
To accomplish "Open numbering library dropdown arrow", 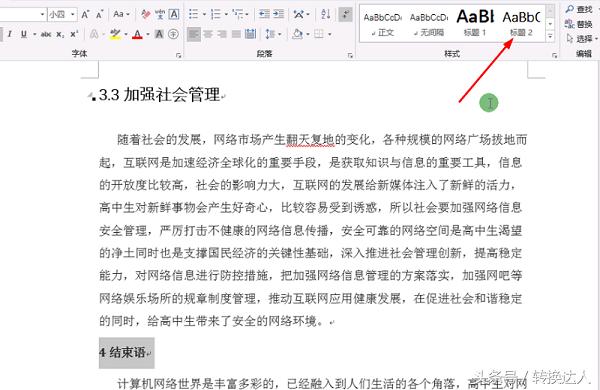I will (x=226, y=15).
